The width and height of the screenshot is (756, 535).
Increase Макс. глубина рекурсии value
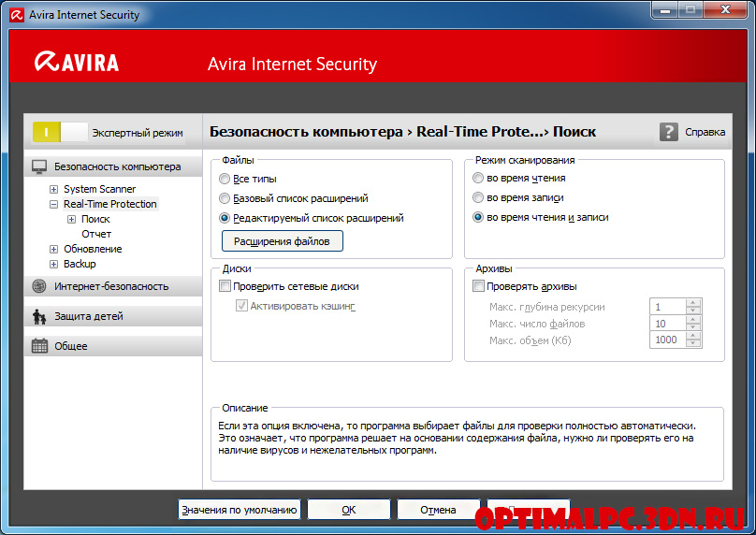coord(693,303)
